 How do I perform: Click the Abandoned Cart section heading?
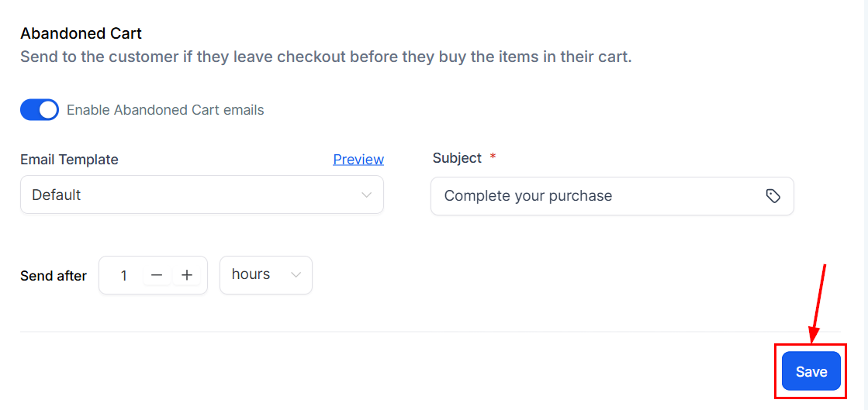click(81, 33)
